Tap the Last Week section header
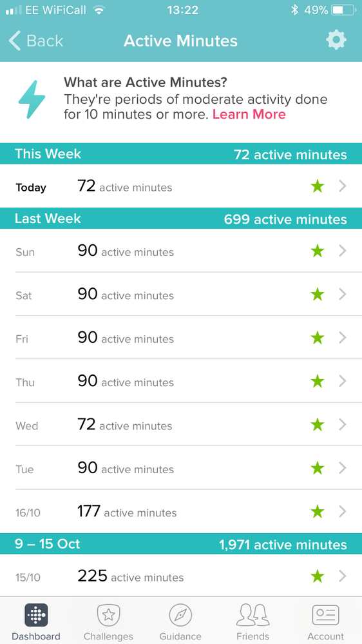 tap(181, 219)
